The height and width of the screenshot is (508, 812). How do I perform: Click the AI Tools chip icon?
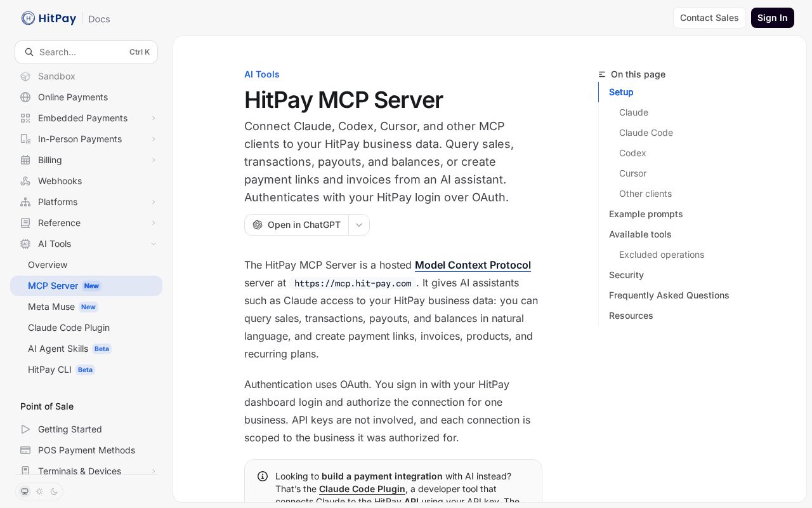25,244
